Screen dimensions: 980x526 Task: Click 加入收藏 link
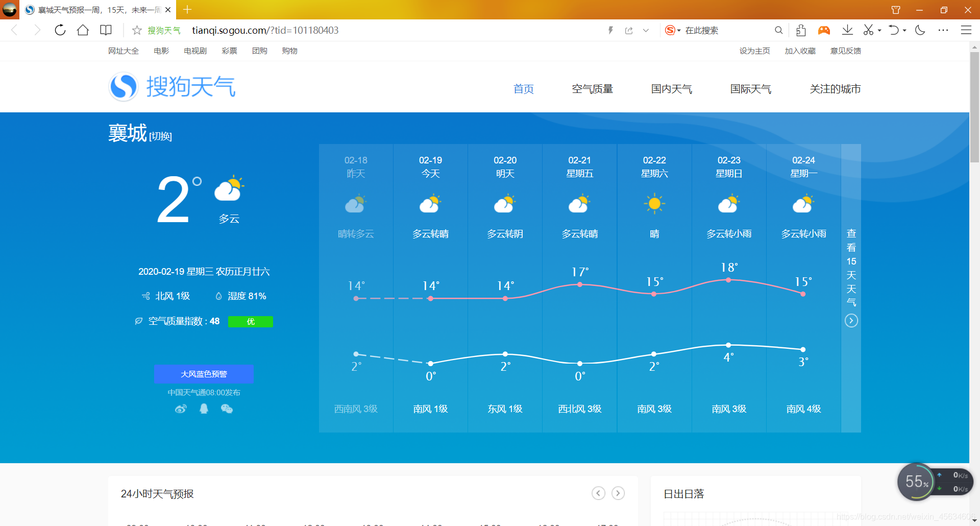(800, 51)
